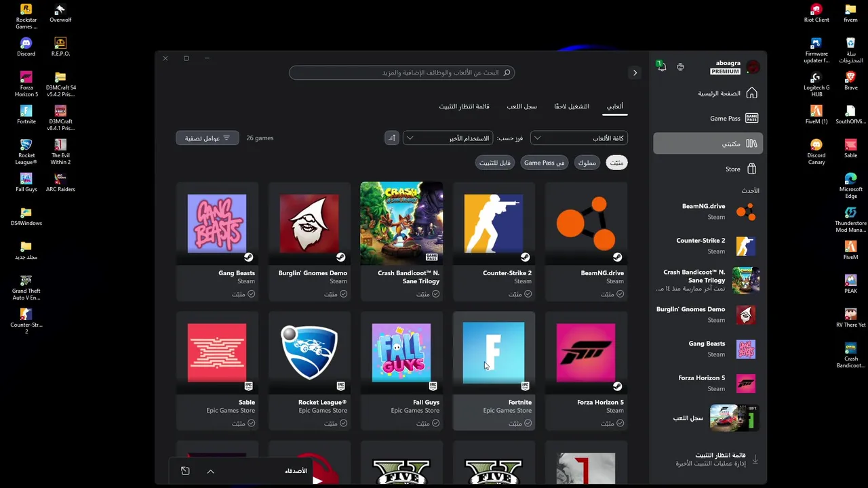Image resolution: width=868 pixels, height=488 pixels.
Task: Open the Rocket League library card
Action: click(309, 371)
